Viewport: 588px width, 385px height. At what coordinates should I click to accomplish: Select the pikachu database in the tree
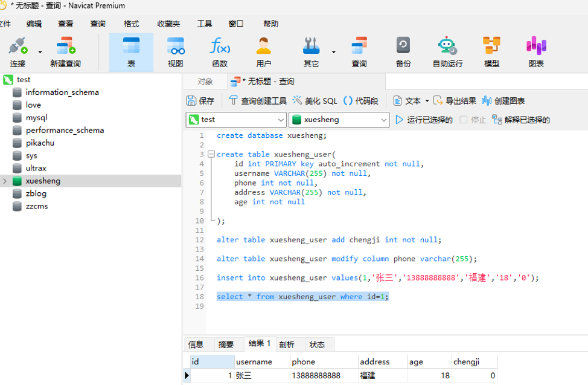40,143
